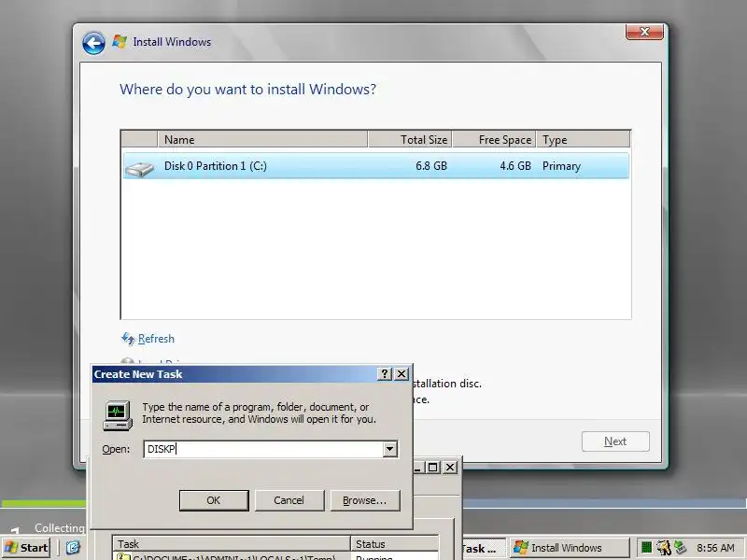This screenshot has height=560, width=747.
Task: Click the green Task Manager tray icon
Action: click(x=646, y=548)
